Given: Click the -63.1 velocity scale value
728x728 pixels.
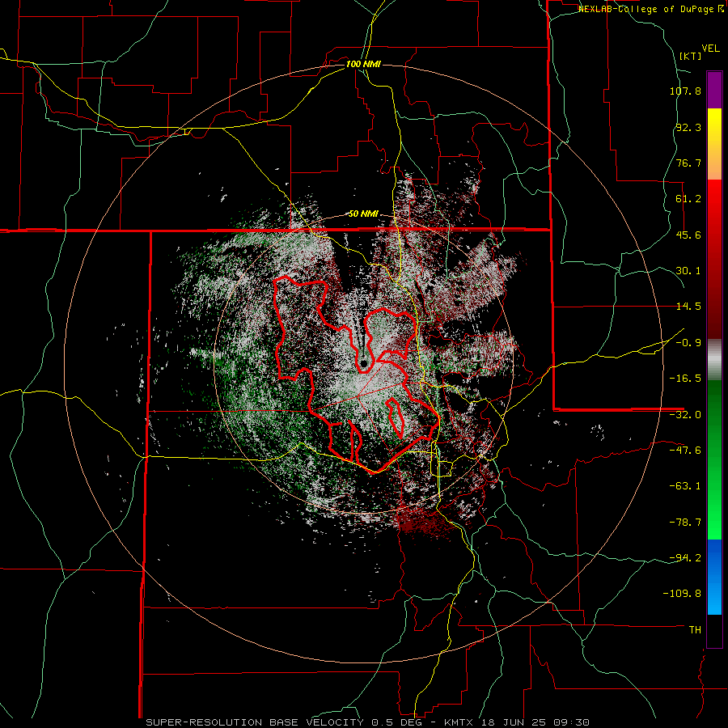Looking at the screenshot, I should [685, 486].
